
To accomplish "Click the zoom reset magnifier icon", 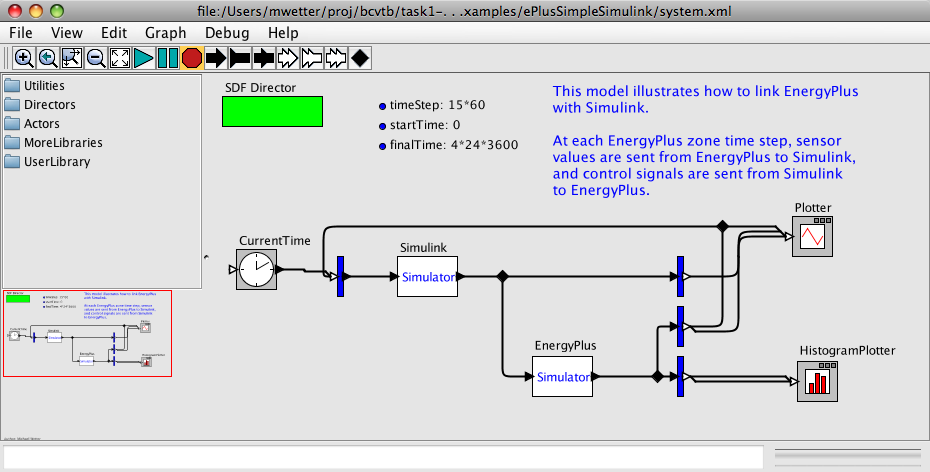I will click(x=48, y=58).
